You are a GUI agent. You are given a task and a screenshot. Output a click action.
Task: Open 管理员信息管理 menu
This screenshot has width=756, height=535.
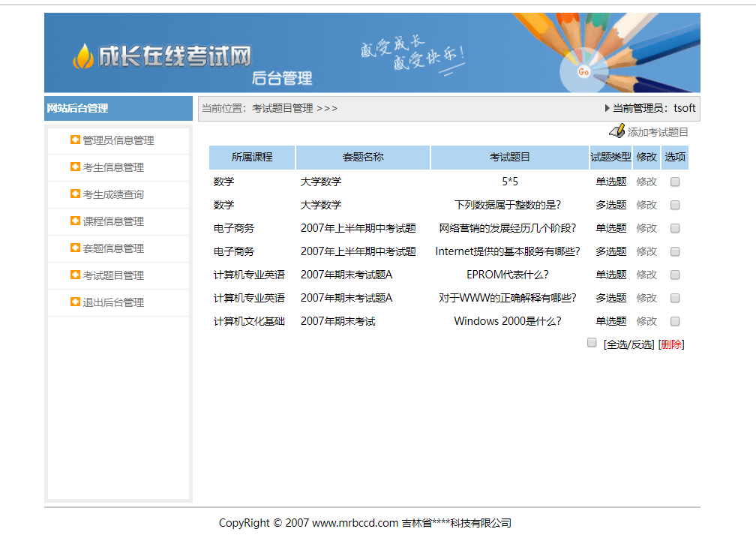pyautogui.click(x=118, y=140)
